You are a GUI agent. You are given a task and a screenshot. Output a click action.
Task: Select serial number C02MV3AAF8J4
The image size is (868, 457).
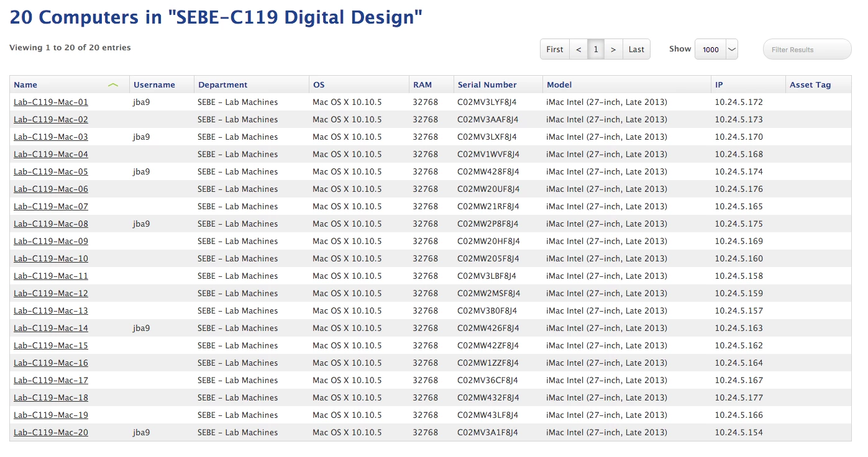point(488,120)
